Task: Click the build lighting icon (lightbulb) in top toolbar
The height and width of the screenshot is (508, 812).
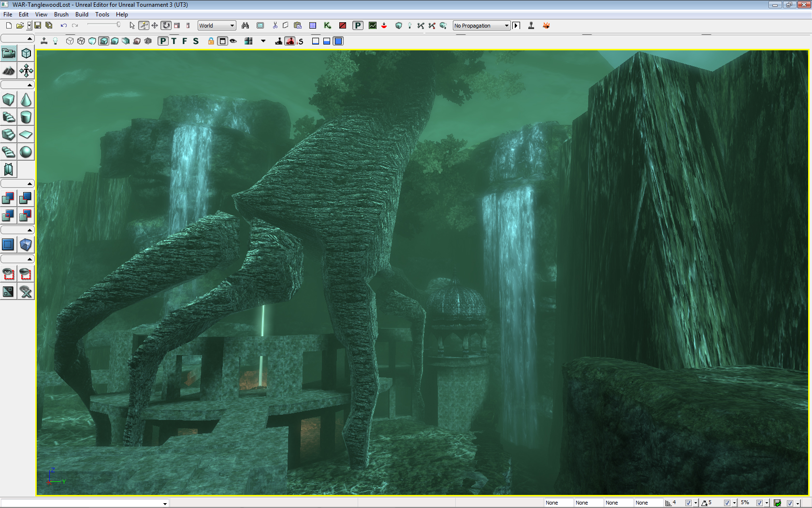Action: tap(409, 26)
